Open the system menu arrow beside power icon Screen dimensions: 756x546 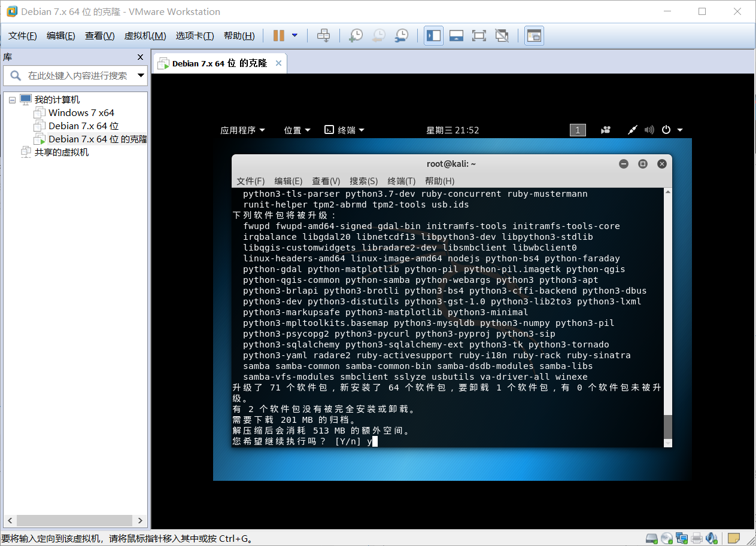click(679, 130)
